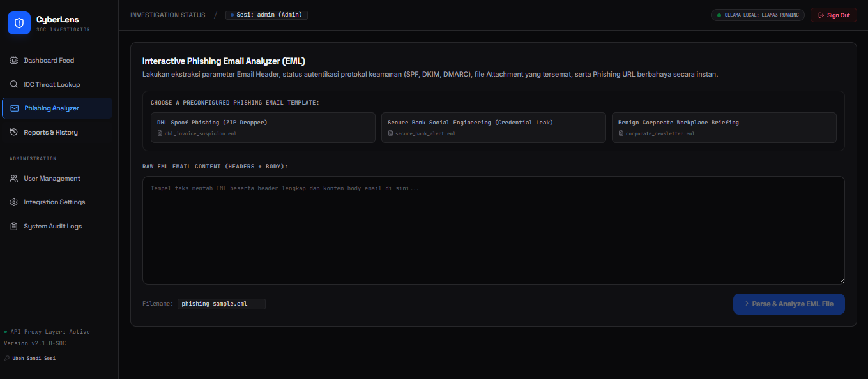Focus the raw EML content textarea
This screenshot has width=868, height=379.
point(494,230)
